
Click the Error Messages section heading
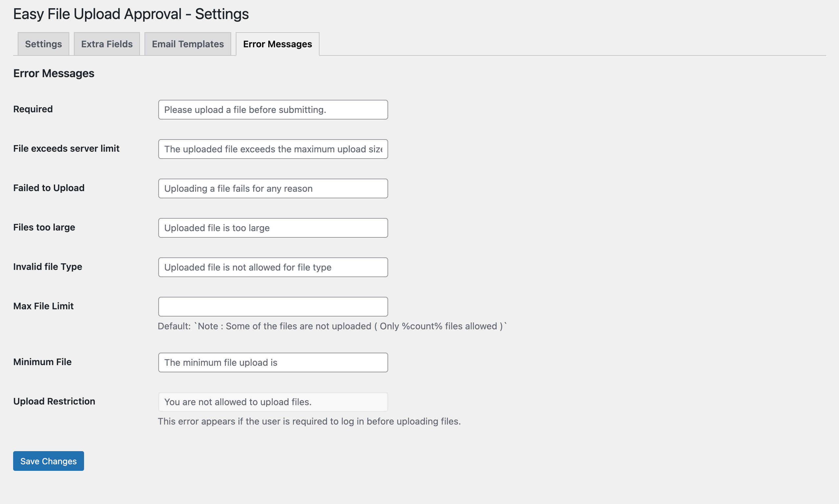(x=54, y=73)
